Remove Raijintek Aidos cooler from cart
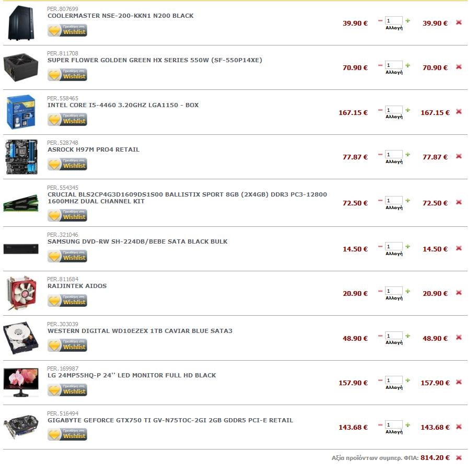 [x=459, y=293]
